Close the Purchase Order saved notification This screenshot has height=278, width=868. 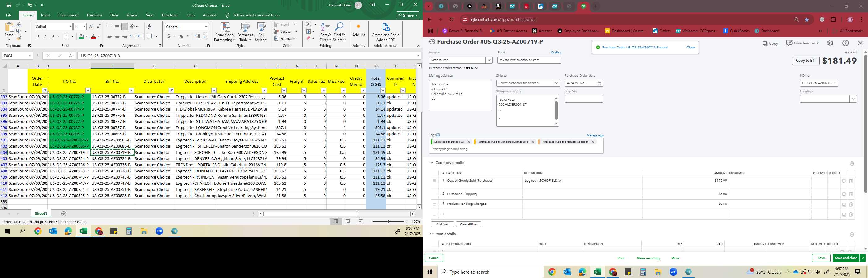690,48
